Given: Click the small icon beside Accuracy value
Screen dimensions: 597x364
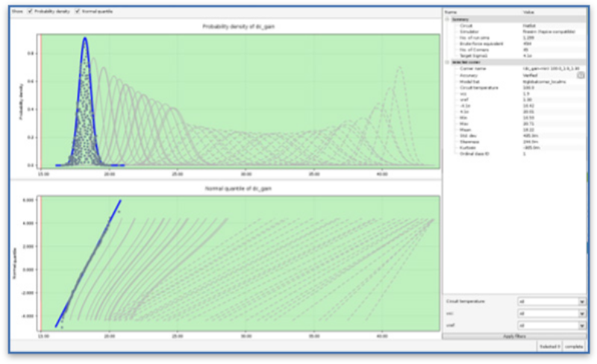Looking at the screenshot, I should (x=580, y=75).
